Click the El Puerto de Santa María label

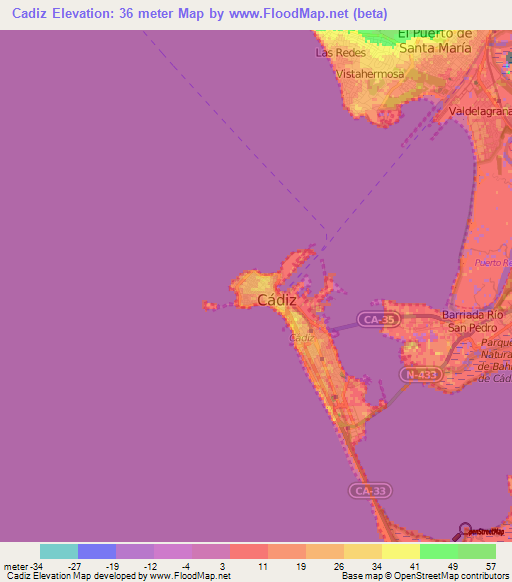point(435,41)
